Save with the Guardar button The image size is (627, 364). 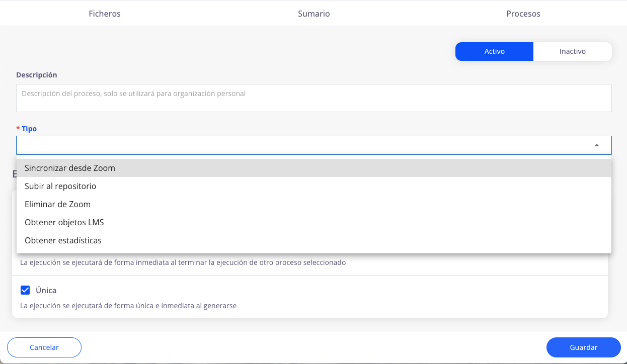584,347
